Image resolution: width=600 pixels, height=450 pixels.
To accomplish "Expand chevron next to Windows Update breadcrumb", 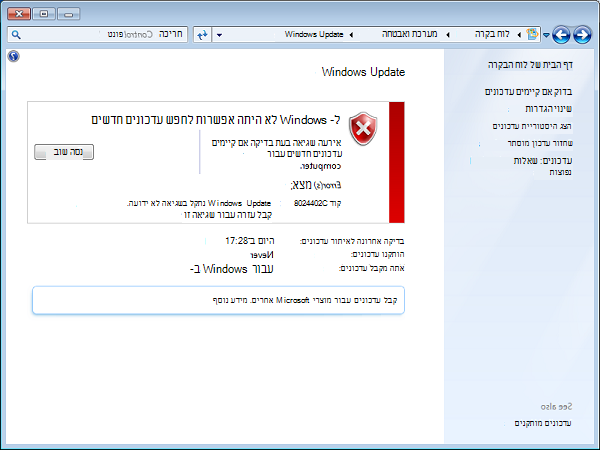I will coord(351,35).
